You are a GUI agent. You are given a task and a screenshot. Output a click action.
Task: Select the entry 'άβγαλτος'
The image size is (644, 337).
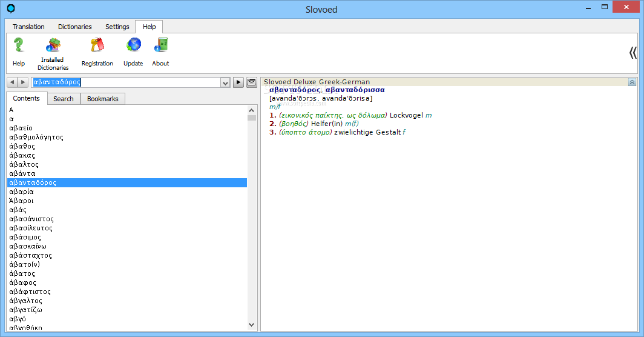click(127, 301)
